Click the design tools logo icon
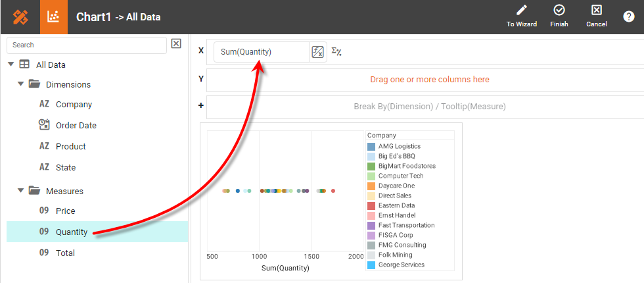 (x=20, y=17)
